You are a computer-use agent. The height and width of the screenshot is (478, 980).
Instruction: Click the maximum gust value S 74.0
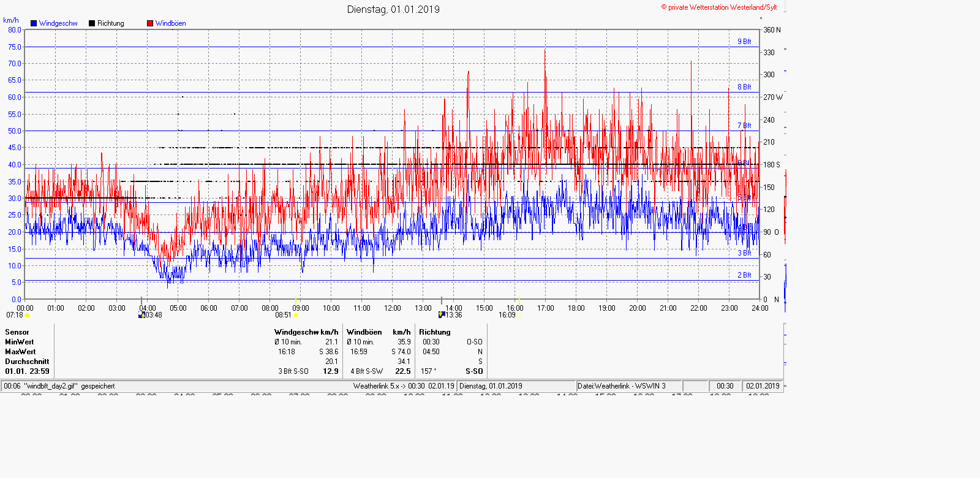[x=401, y=352]
